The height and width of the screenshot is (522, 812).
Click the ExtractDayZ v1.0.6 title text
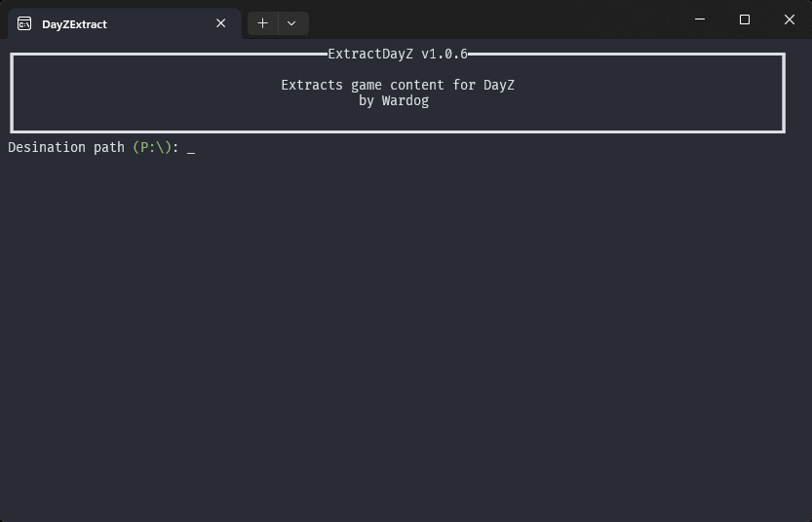click(398, 54)
